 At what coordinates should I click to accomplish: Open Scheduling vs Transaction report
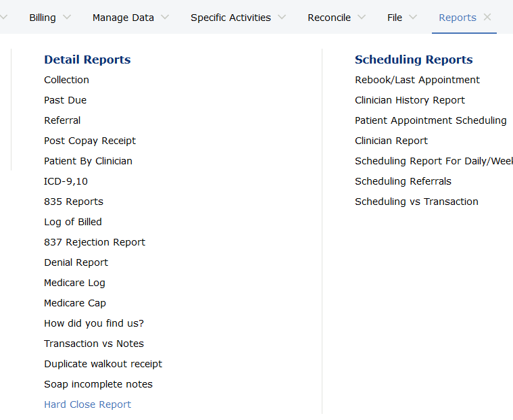416,202
